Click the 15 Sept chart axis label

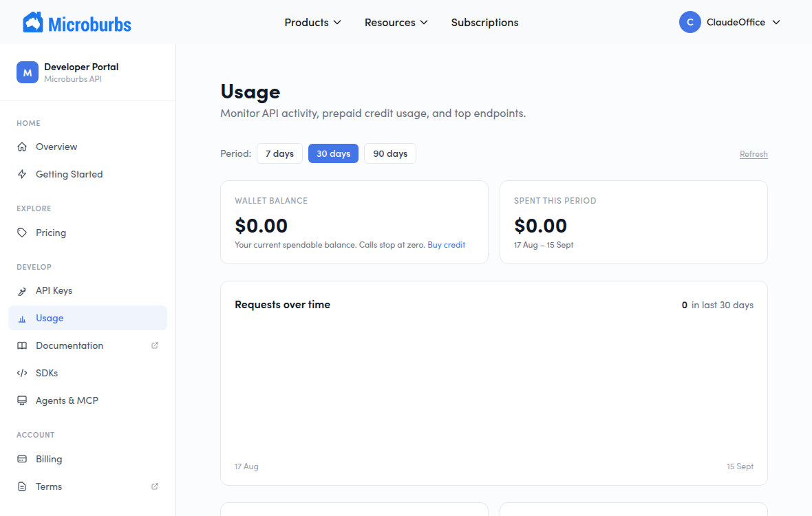(740, 466)
